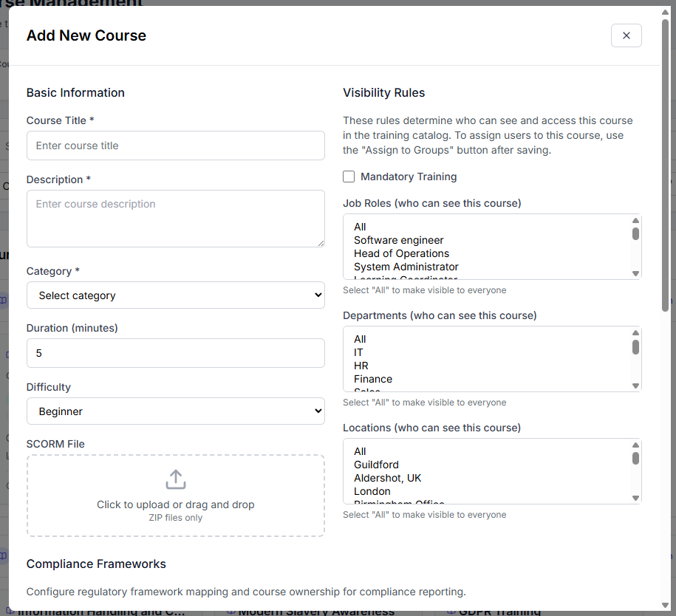Click the down arrow on Locations scrollbar
Viewport: 676px width, 616px height.
[x=635, y=498]
